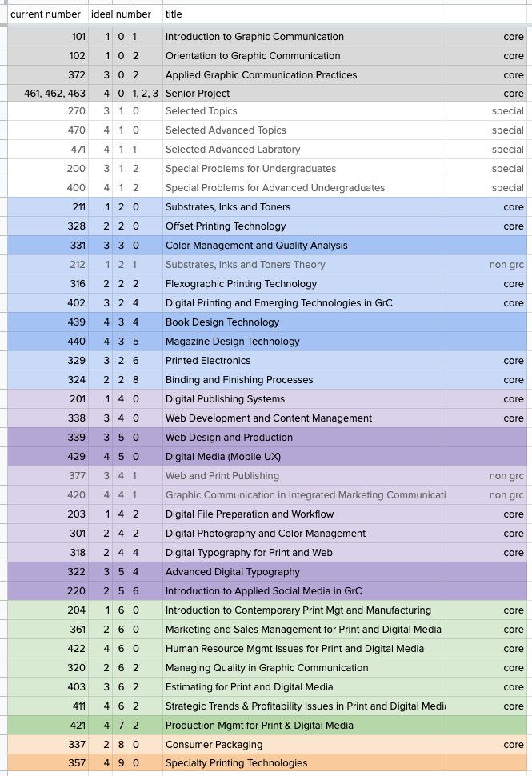
Task: Select 'Special Problems for Undergraduates' cell
Action: [x=304, y=169]
